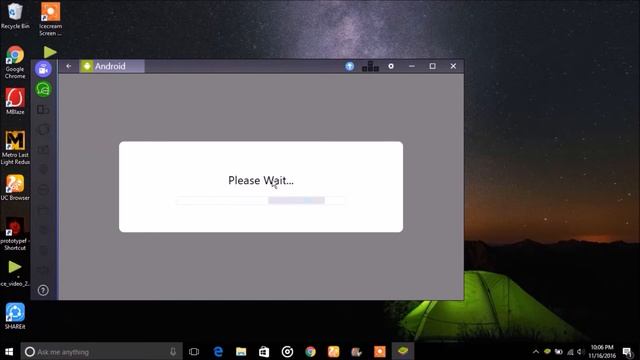The image size is (640, 360).
Task: Open the network signal icon in tray
Action: tap(570, 352)
